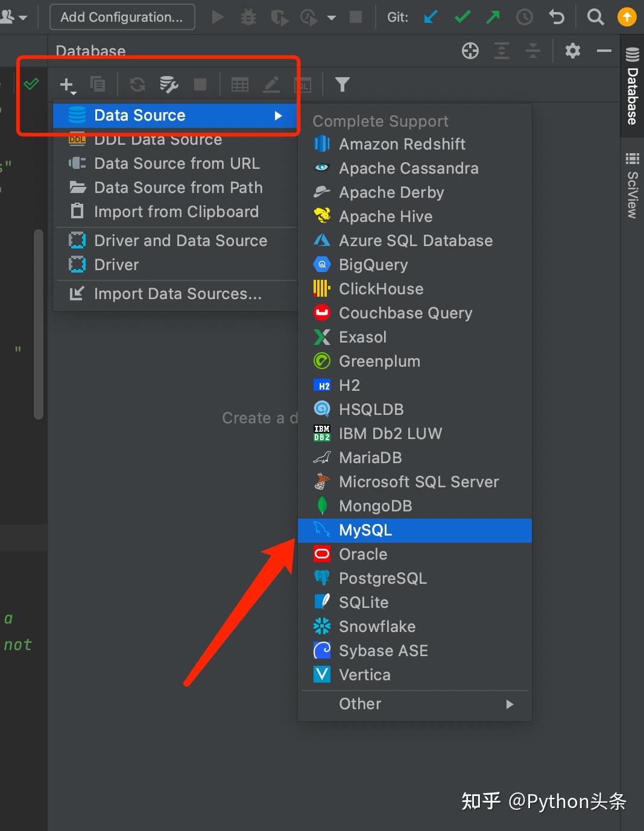Choose Data Source from Path
The height and width of the screenshot is (831, 644).
[175, 188]
